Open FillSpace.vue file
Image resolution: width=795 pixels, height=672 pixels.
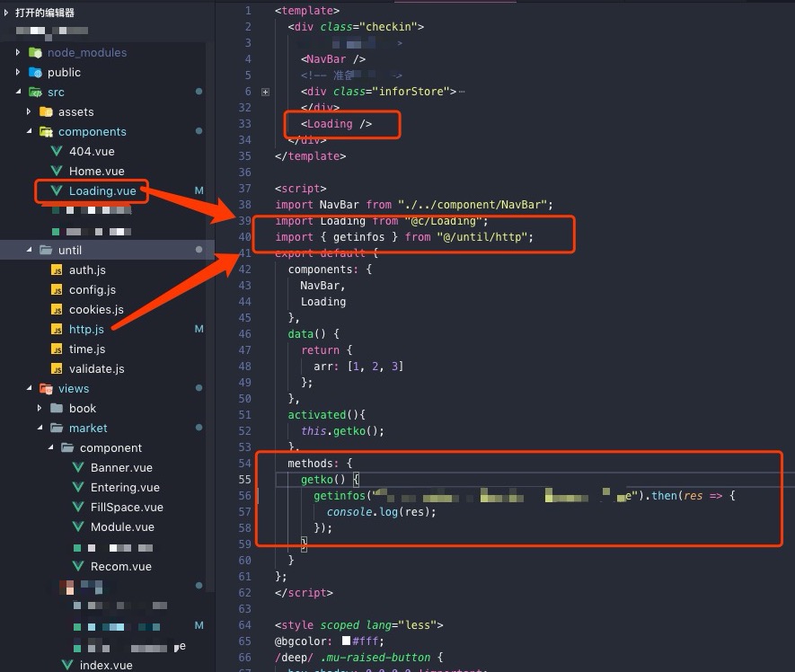(127, 507)
